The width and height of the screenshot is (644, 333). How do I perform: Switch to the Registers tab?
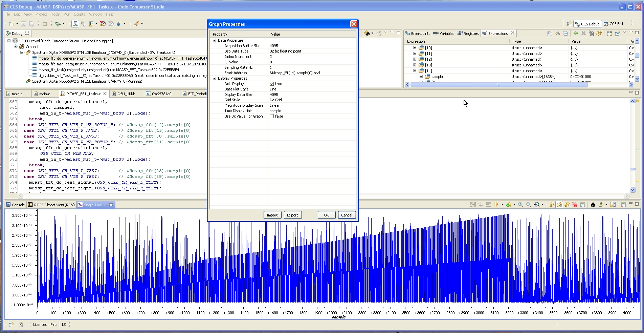[468, 33]
